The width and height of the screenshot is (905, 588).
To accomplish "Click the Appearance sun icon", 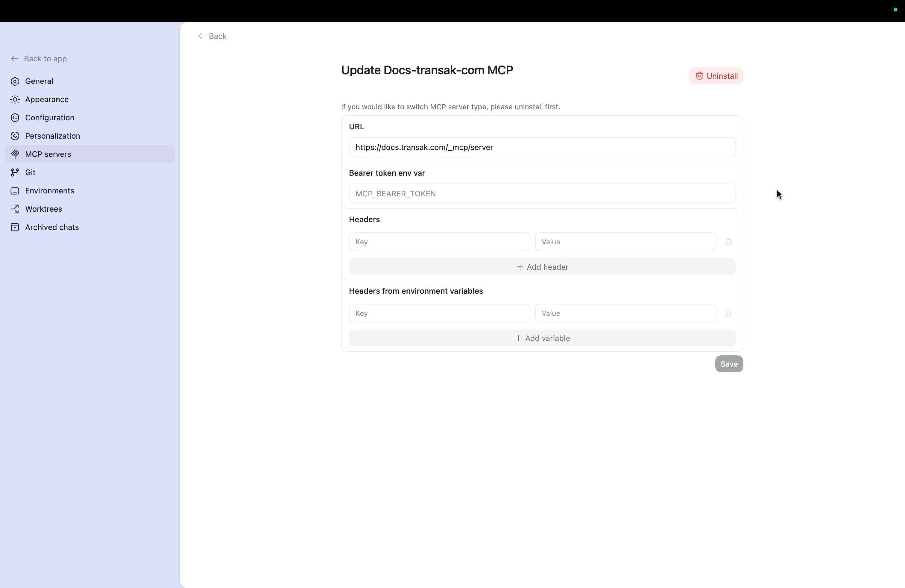I will click(15, 99).
